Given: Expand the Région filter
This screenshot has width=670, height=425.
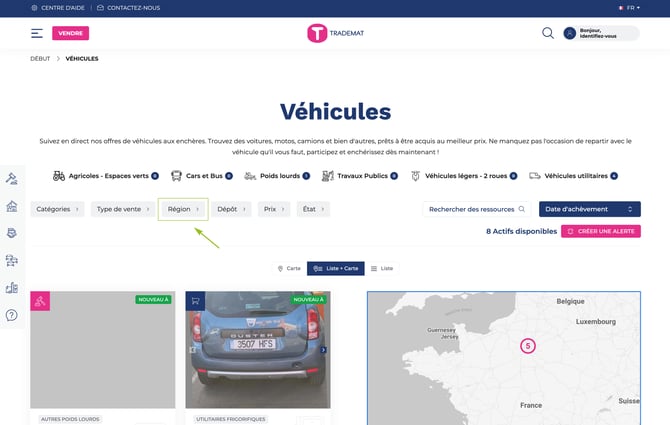Looking at the screenshot, I should click(183, 209).
